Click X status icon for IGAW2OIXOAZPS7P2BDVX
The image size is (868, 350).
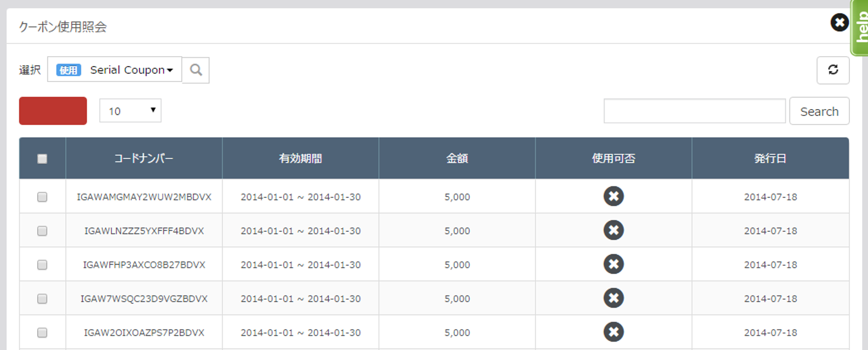click(613, 332)
